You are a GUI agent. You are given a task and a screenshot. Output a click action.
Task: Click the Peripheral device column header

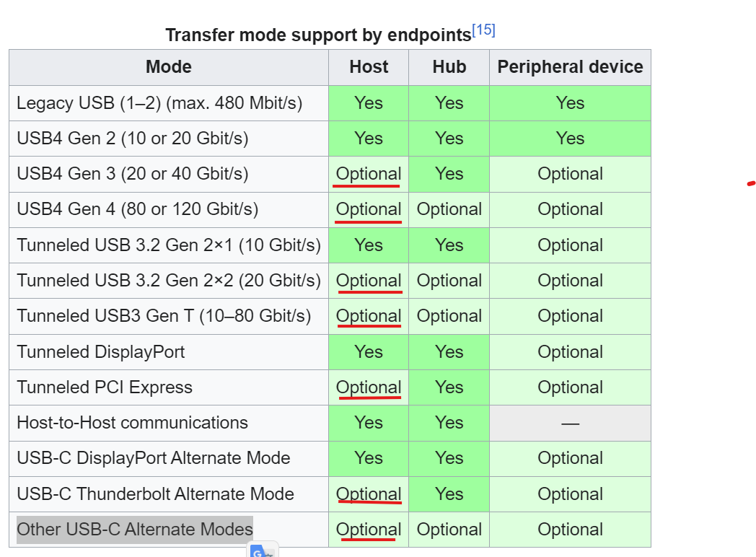click(570, 67)
